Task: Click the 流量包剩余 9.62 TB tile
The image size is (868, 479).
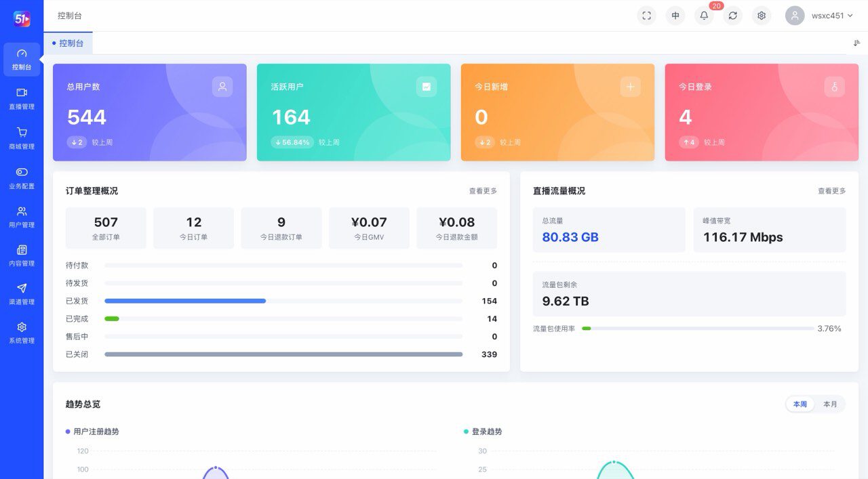Action: (690, 293)
